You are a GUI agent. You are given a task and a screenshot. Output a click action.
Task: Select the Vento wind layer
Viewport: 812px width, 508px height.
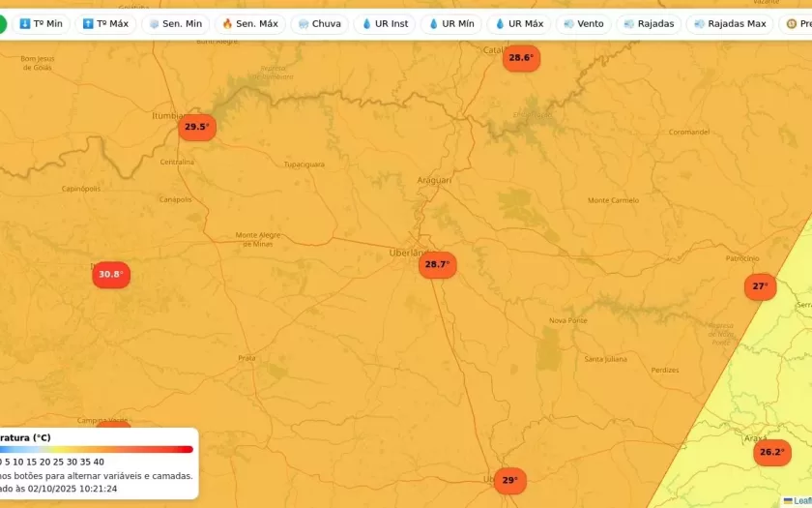point(584,23)
